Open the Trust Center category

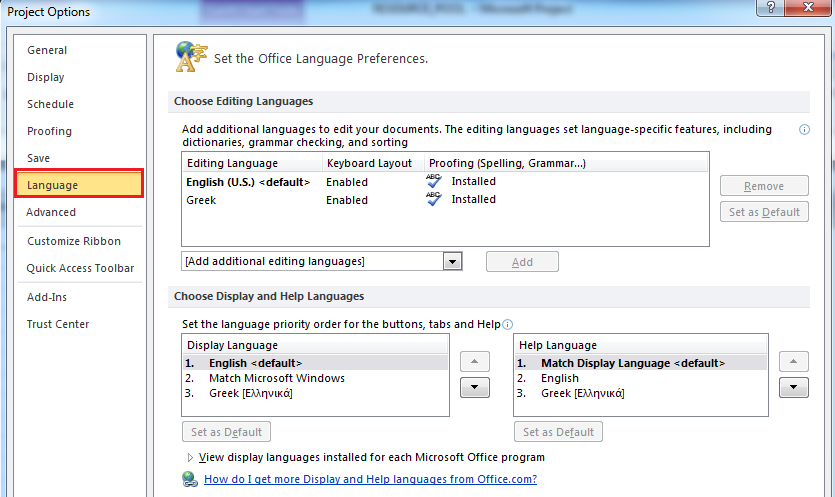coord(58,324)
